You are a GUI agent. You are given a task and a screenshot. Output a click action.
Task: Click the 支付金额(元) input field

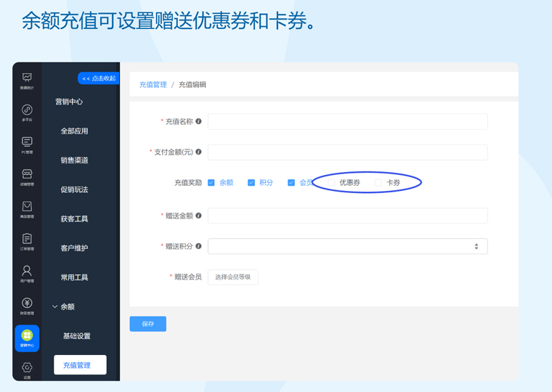[347, 152]
